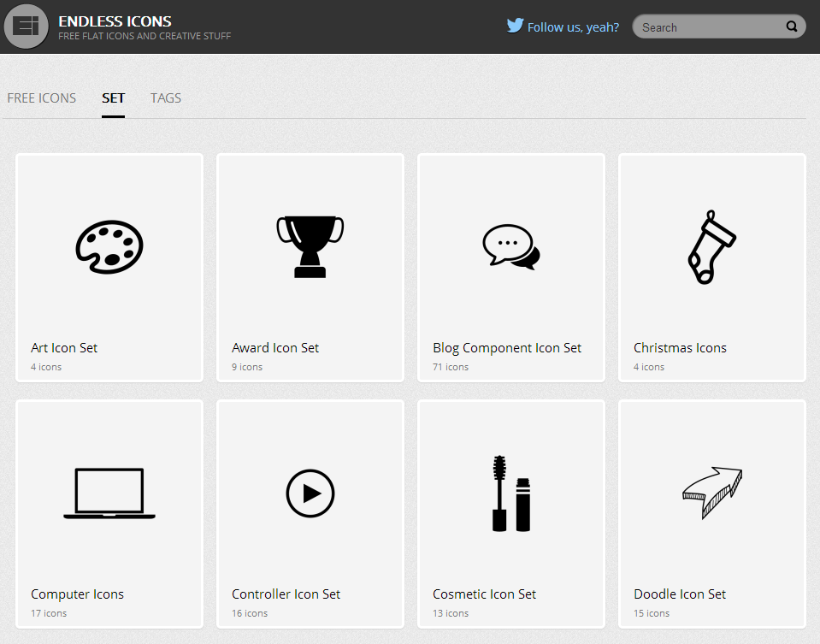Open the 'Follow us, yeah?' link
This screenshot has width=820, height=644.
(x=573, y=27)
